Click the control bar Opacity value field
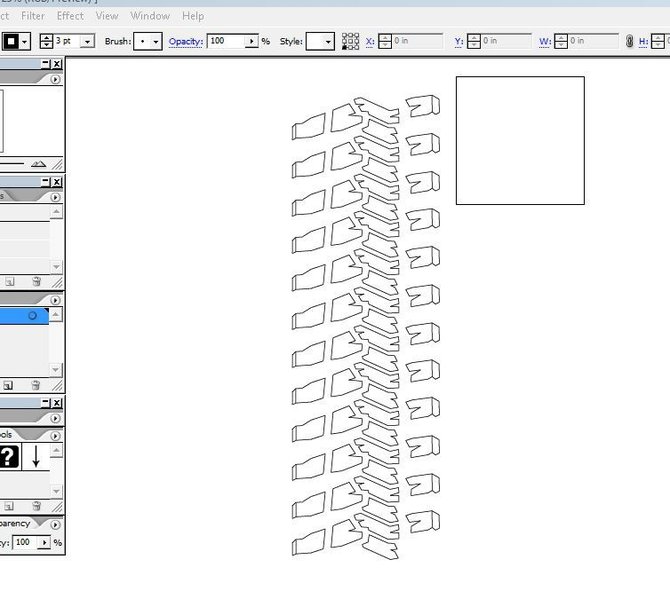Screen dimensions: 670x599 [226, 41]
